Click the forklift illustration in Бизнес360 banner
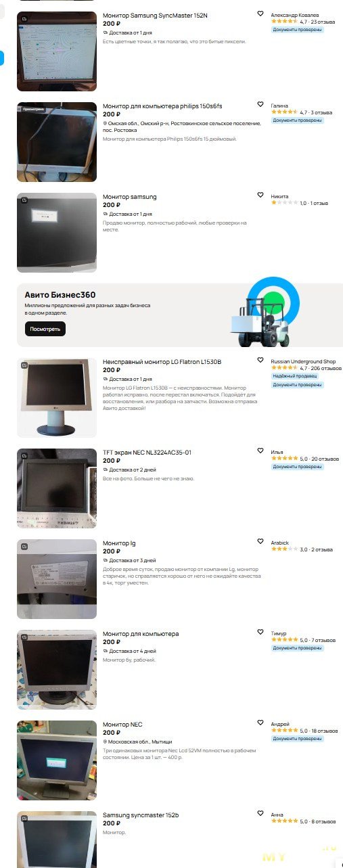The width and height of the screenshot is (343, 868). 260,319
